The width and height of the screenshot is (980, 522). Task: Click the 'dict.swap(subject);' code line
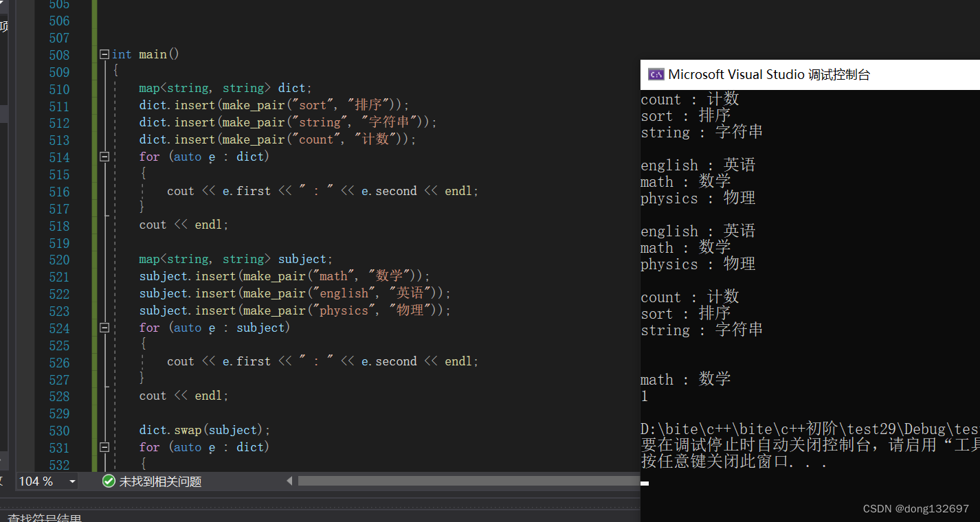[205, 431]
